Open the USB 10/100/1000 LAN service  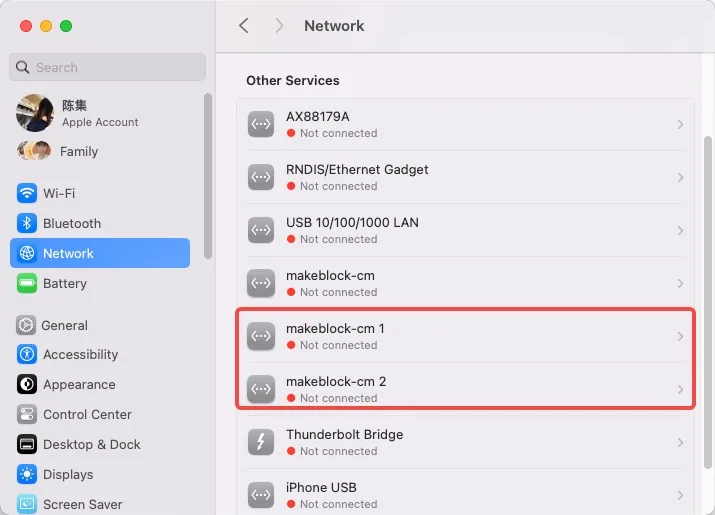coord(466,230)
